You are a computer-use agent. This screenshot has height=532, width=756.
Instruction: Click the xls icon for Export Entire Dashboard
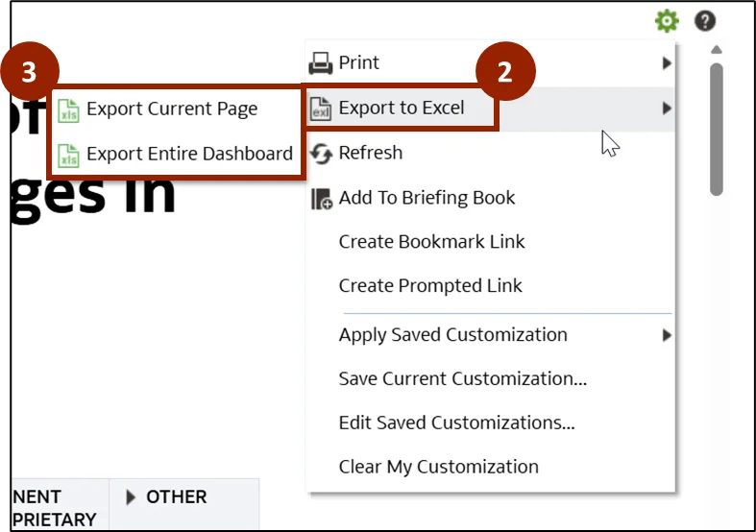click(x=68, y=154)
